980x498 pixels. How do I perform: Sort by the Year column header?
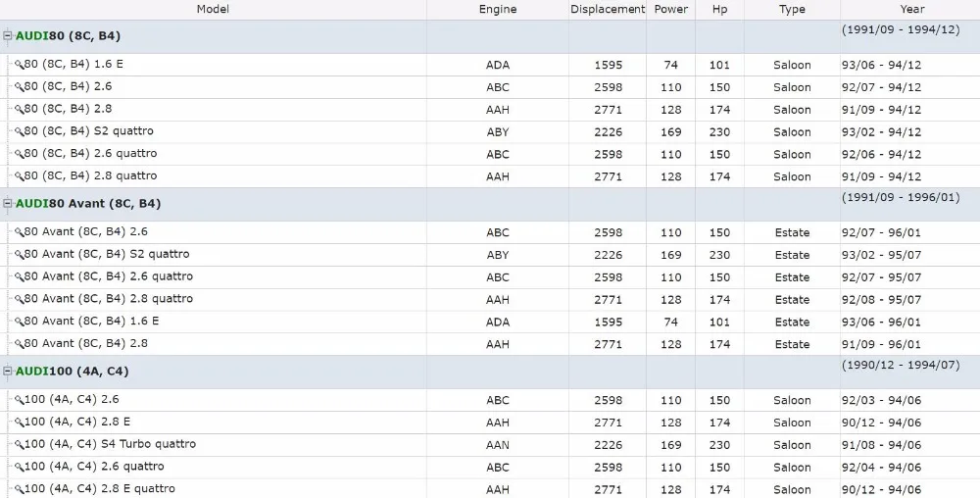[x=911, y=9]
